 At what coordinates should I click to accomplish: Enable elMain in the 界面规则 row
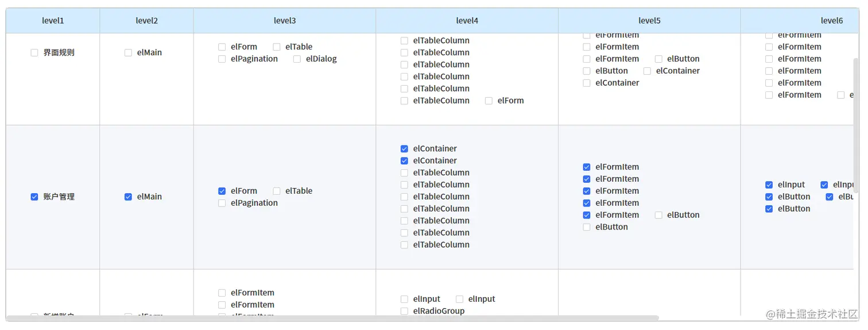point(128,53)
